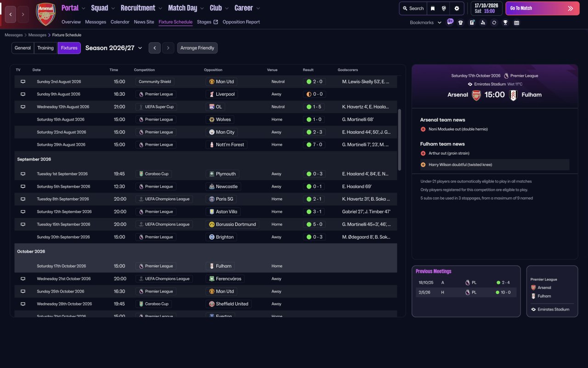Image resolution: width=588 pixels, height=368 pixels.
Task: Expand the Club menu chevron
Action: (x=226, y=8)
